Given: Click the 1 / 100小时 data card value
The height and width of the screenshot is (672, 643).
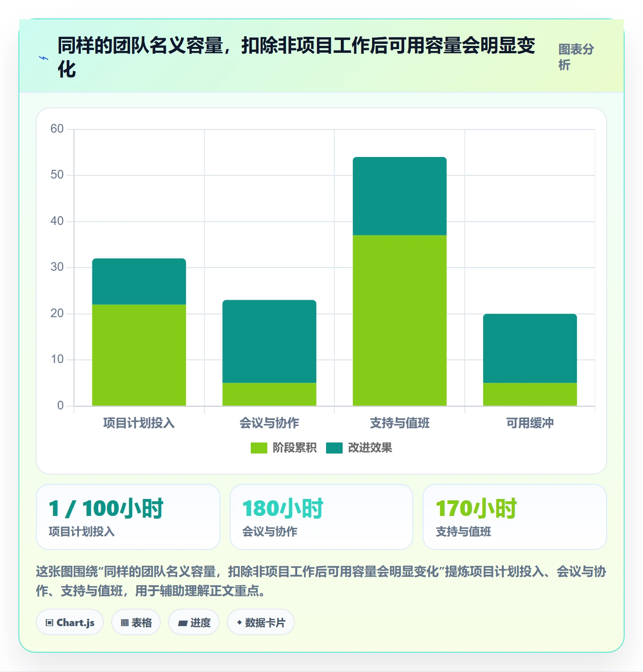Looking at the screenshot, I should (106, 509).
